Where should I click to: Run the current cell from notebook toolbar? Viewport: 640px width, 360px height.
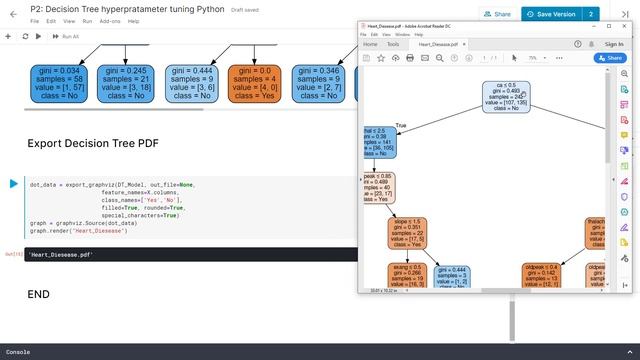38,36
